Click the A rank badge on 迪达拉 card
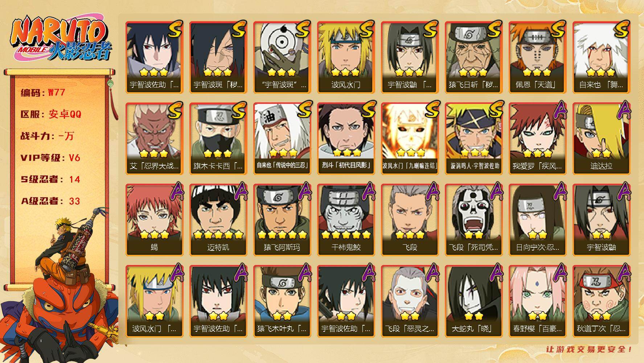The height and width of the screenshot is (363, 644). tap(623, 109)
